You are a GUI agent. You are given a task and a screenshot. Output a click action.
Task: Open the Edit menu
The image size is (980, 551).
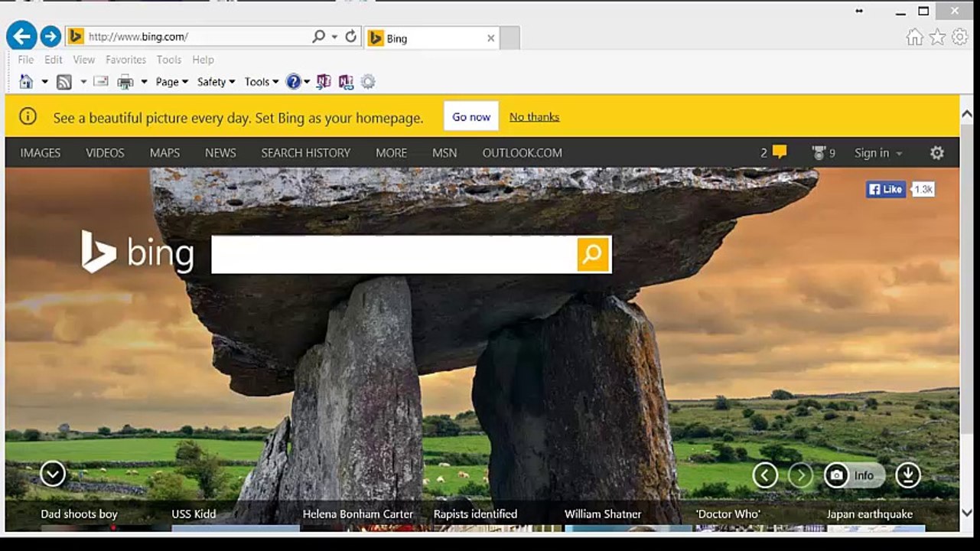coord(54,60)
